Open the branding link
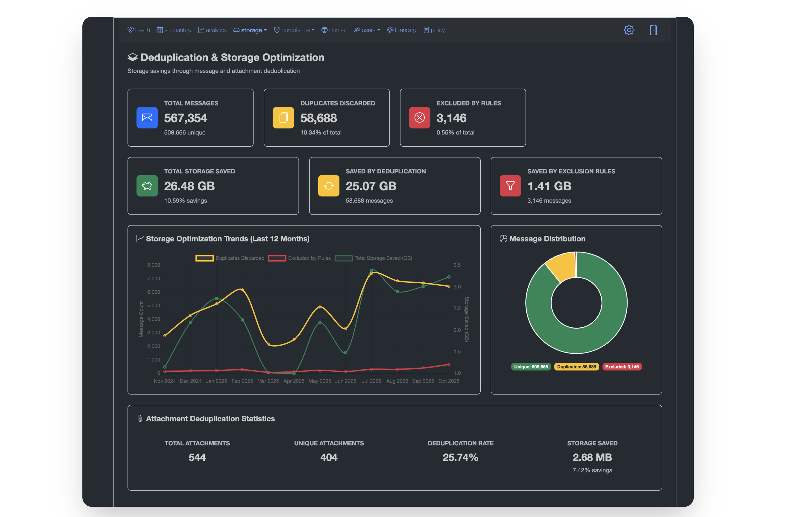 point(402,30)
